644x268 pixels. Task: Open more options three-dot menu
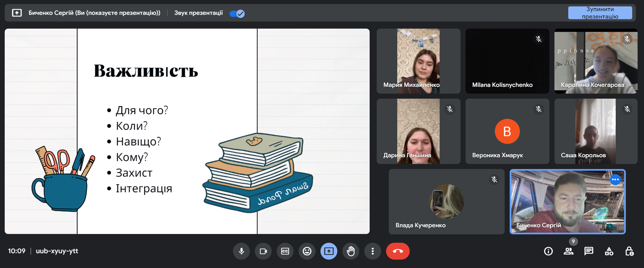coord(373,251)
